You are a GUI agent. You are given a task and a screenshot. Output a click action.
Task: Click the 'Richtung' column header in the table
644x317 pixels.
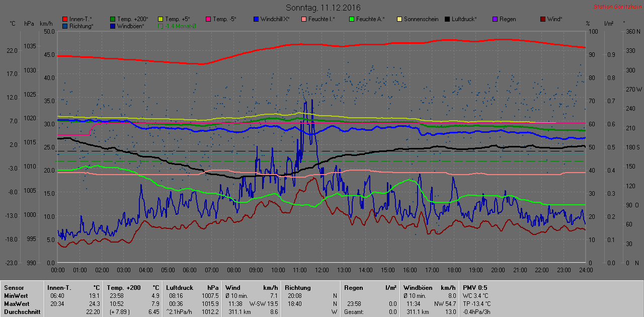pyautogui.click(x=297, y=288)
